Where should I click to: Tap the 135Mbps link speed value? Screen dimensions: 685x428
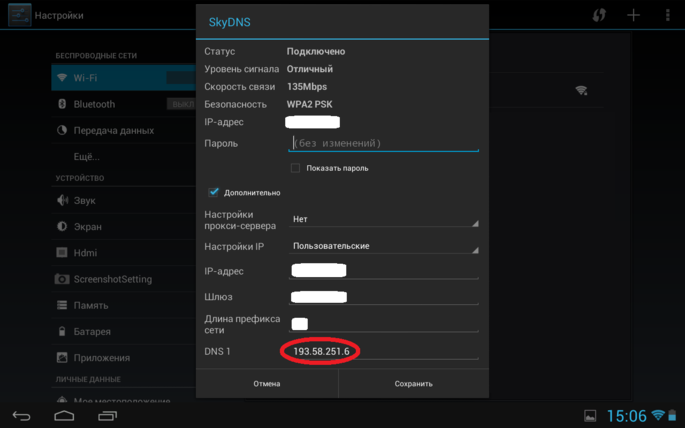[x=307, y=86]
